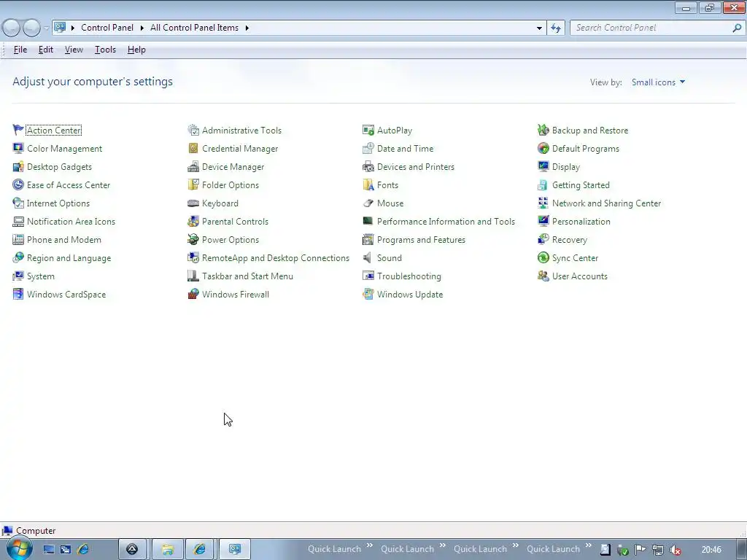747x560 pixels.
Task: Click the Date and Time clock icon
Action: 368,148
